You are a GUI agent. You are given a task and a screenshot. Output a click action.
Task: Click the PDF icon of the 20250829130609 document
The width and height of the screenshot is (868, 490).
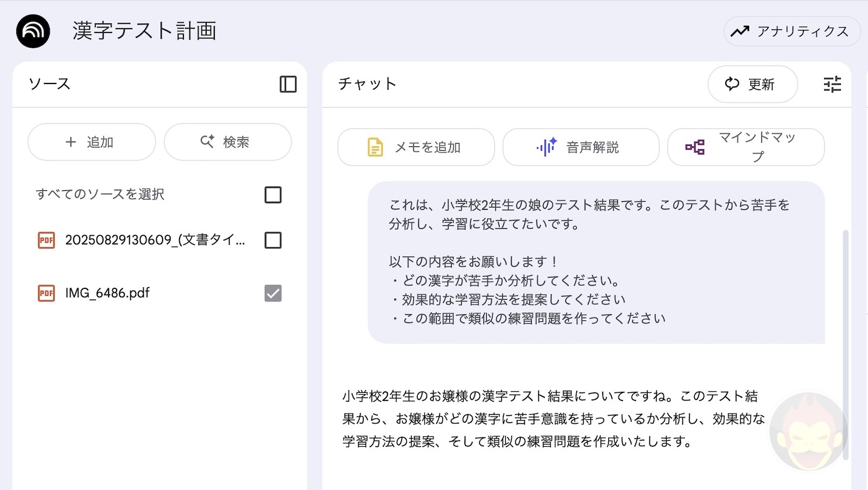pyautogui.click(x=46, y=240)
